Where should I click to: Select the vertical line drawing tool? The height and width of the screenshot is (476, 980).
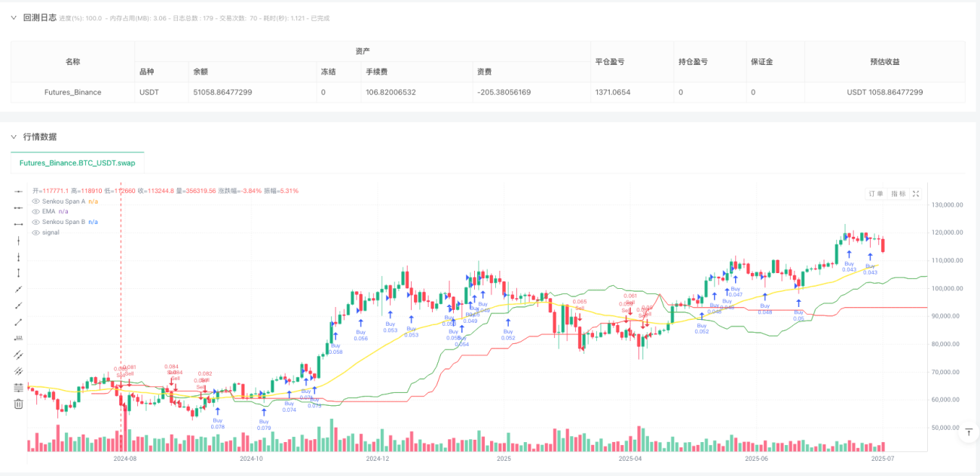pos(18,240)
